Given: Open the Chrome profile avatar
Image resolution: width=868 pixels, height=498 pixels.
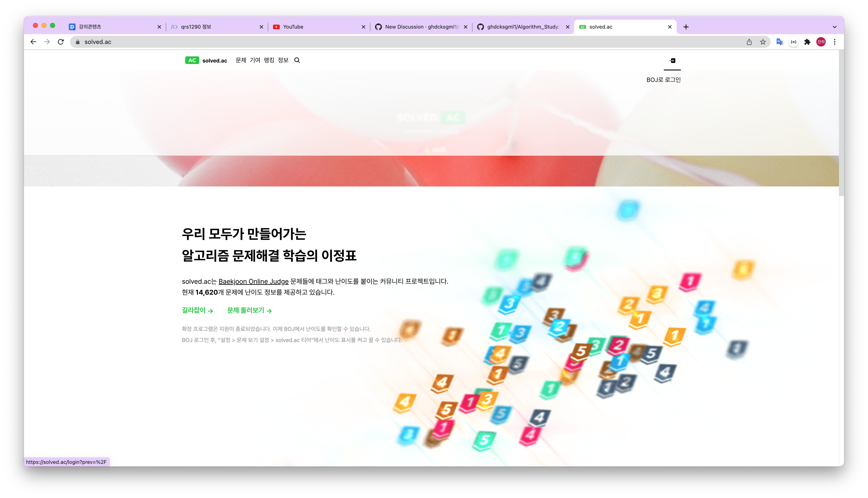Looking at the screenshot, I should click(821, 42).
